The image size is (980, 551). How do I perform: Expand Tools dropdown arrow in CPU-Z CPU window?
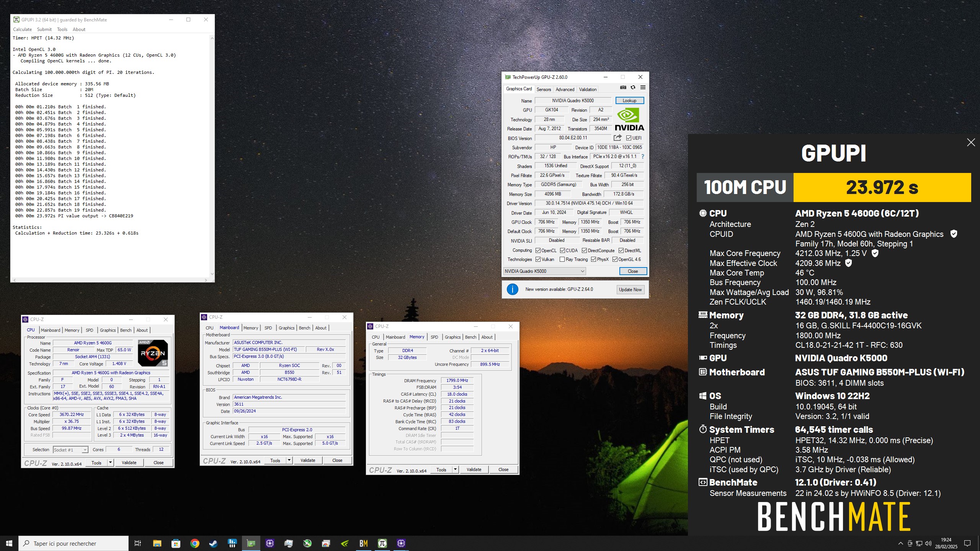tap(110, 463)
